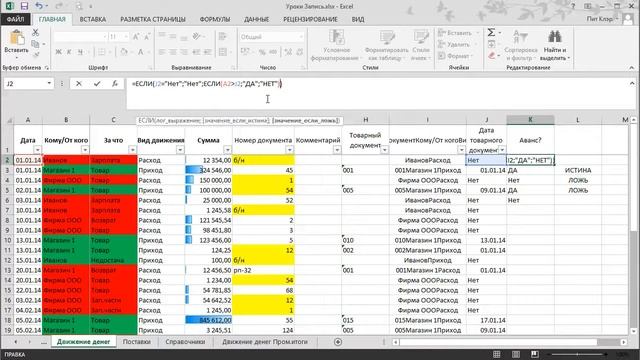
Task: Toggle Italic К formatting
Action: pyautogui.click(x=69, y=52)
